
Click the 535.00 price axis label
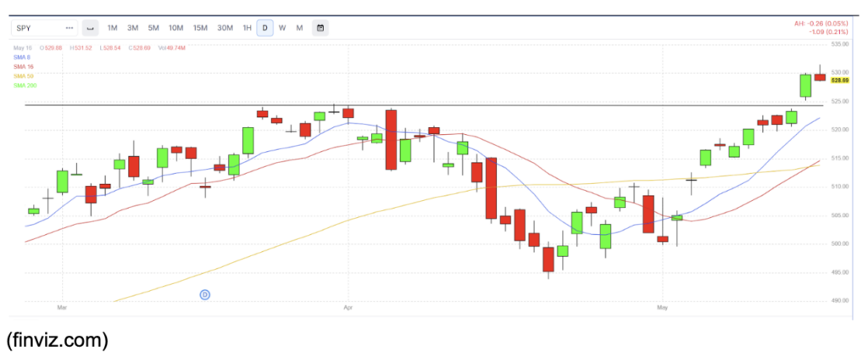(840, 43)
